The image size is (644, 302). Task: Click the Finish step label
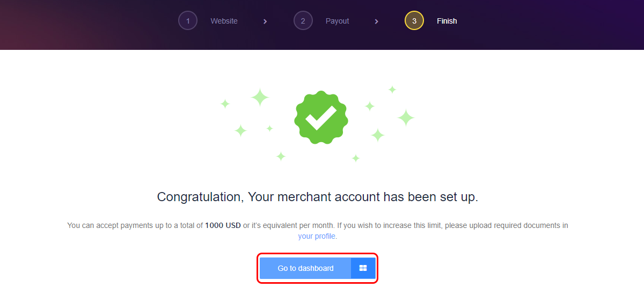447,21
